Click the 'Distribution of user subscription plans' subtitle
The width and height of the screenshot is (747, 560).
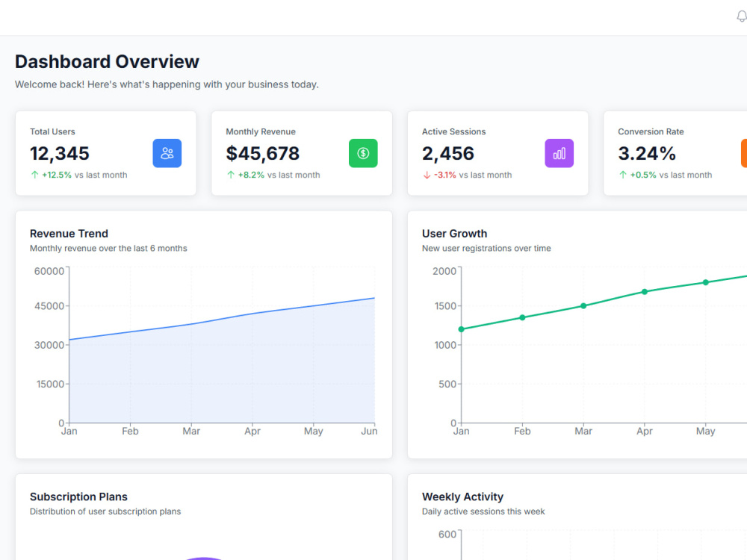(105, 511)
